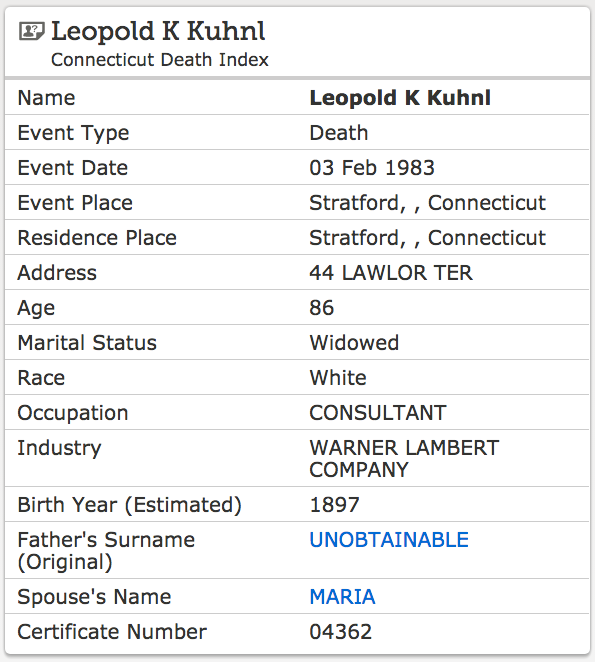Click the estimated birth year 1897

click(x=334, y=505)
